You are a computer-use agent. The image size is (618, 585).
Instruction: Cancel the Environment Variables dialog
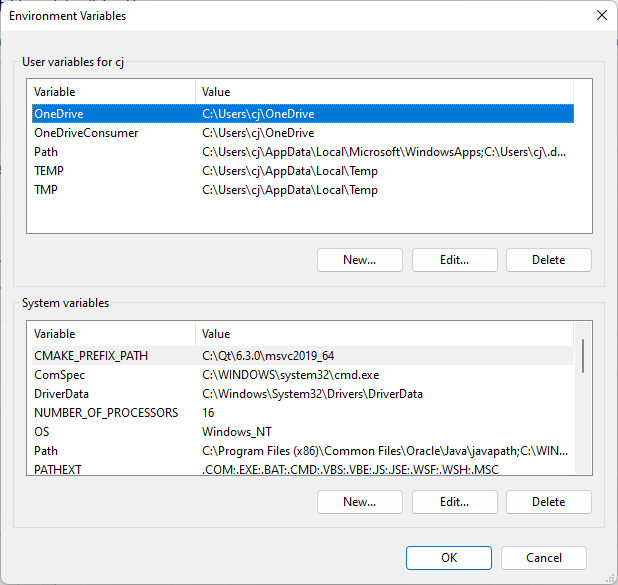[x=544, y=558]
